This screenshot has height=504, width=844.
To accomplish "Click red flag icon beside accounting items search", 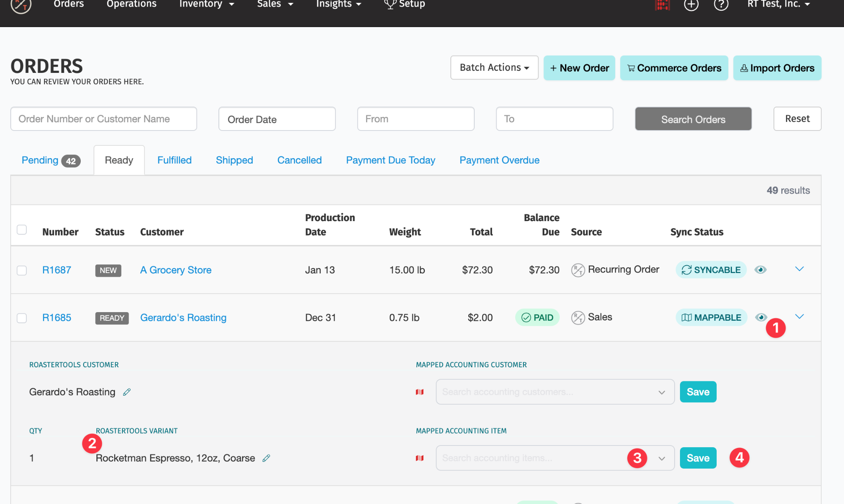I will (x=420, y=458).
